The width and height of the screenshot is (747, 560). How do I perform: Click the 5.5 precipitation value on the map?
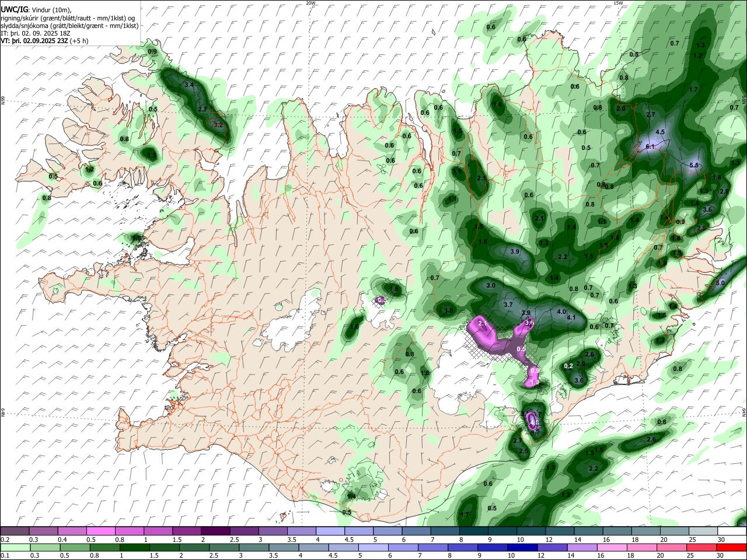click(x=694, y=166)
